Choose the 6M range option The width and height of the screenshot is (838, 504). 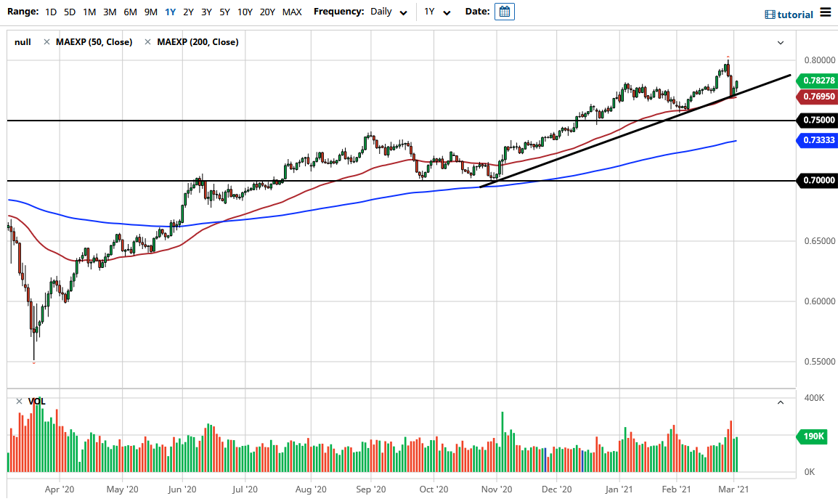131,12
